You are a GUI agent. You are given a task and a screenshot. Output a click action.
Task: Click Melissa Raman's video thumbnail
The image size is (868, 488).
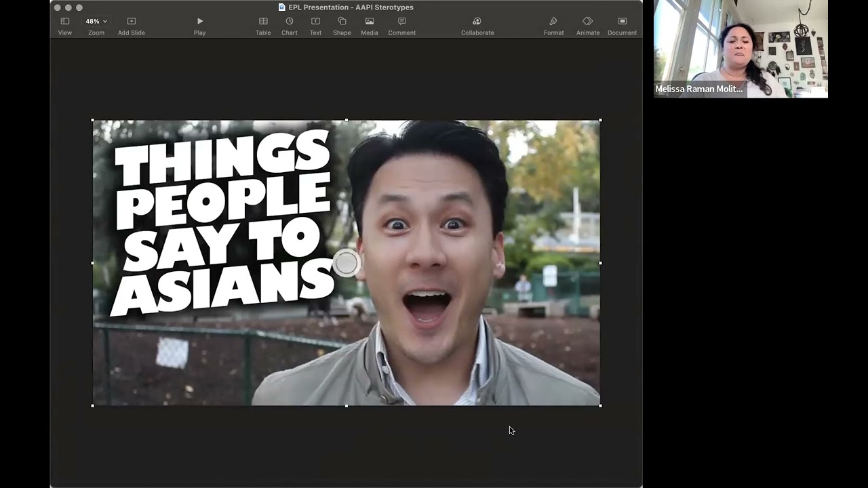click(x=741, y=49)
